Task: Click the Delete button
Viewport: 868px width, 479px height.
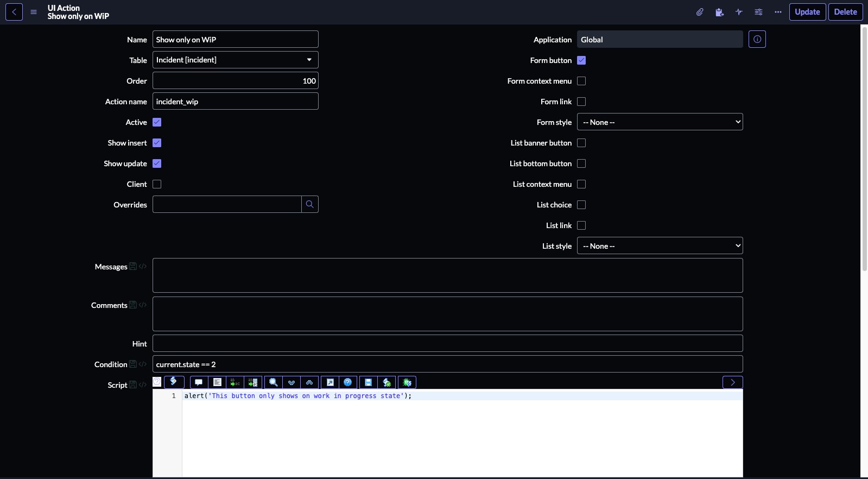Action: pos(846,12)
